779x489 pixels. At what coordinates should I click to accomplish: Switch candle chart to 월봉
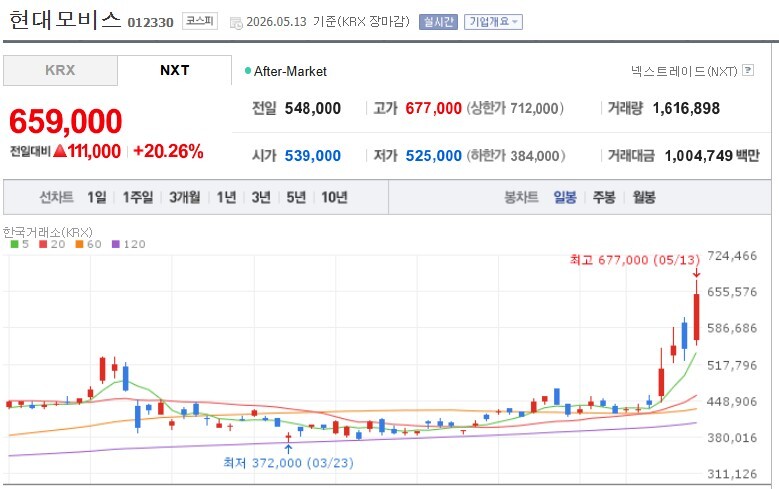click(644, 197)
